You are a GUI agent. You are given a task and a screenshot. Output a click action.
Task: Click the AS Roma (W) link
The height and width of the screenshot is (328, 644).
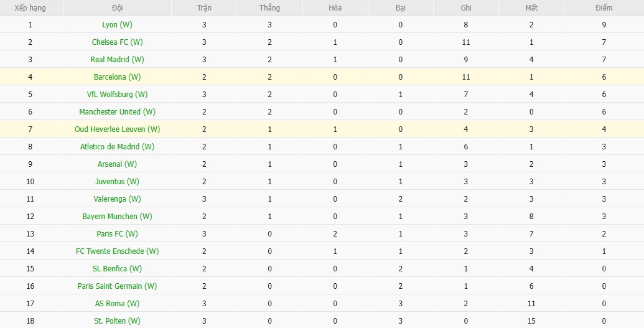[x=117, y=304]
